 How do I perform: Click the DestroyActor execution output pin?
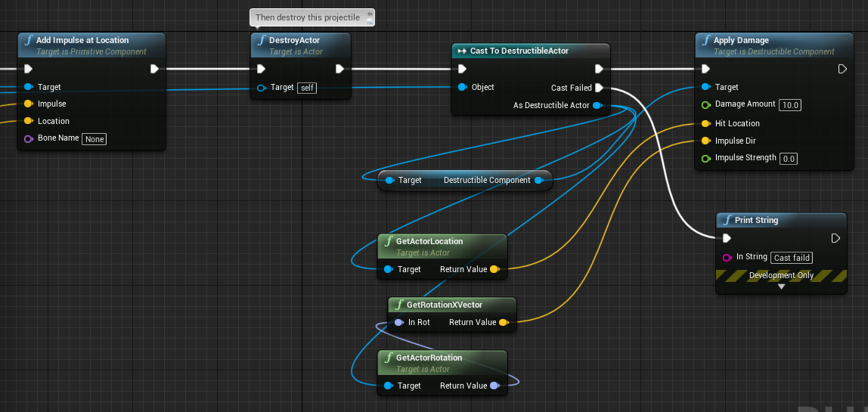click(x=339, y=69)
